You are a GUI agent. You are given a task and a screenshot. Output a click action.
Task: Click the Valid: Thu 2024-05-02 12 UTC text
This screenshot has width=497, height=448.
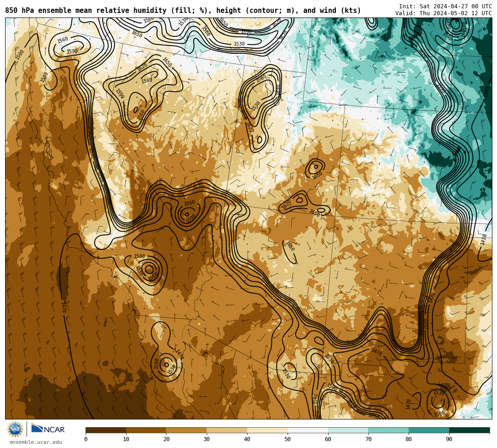(x=444, y=13)
